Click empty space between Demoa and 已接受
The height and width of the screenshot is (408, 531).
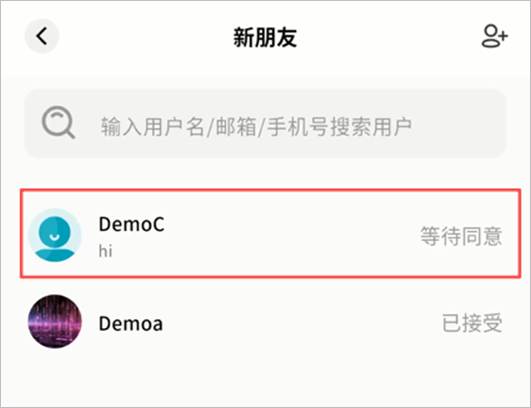coord(301,323)
